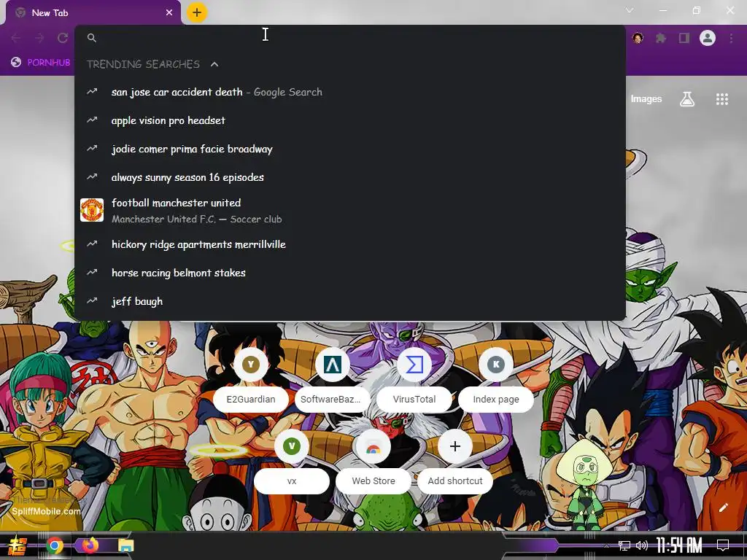
Task: Open the Pornhub bookmark
Action: click(41, 63)
